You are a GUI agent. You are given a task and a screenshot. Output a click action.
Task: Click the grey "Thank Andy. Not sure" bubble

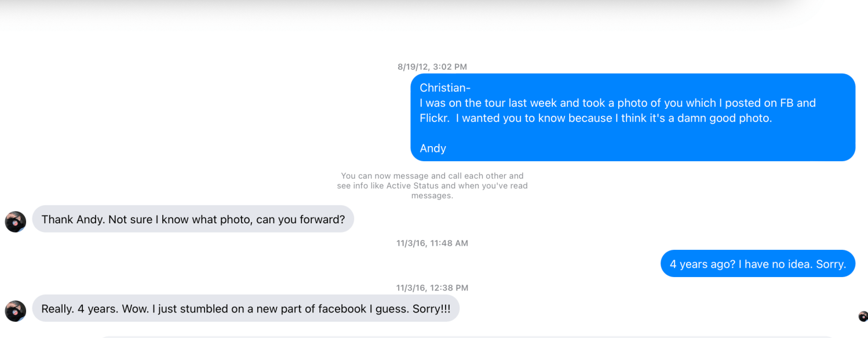pos(193,219)
